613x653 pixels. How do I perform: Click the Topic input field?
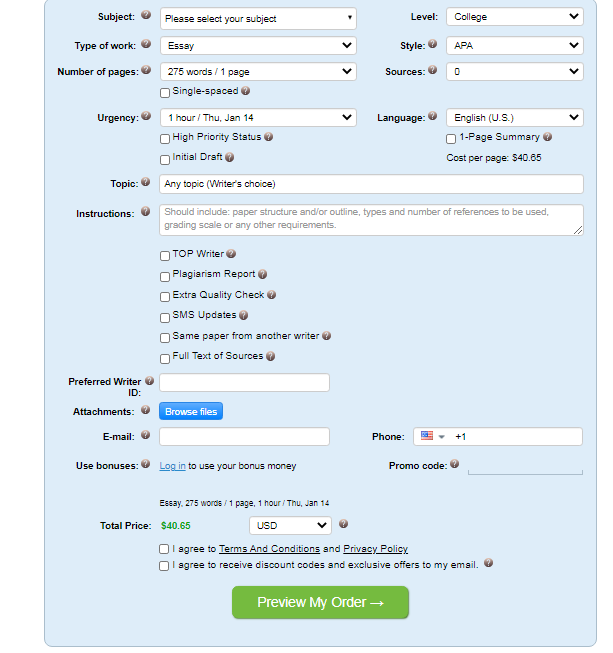pyautogui.click(x=371, y=184)
